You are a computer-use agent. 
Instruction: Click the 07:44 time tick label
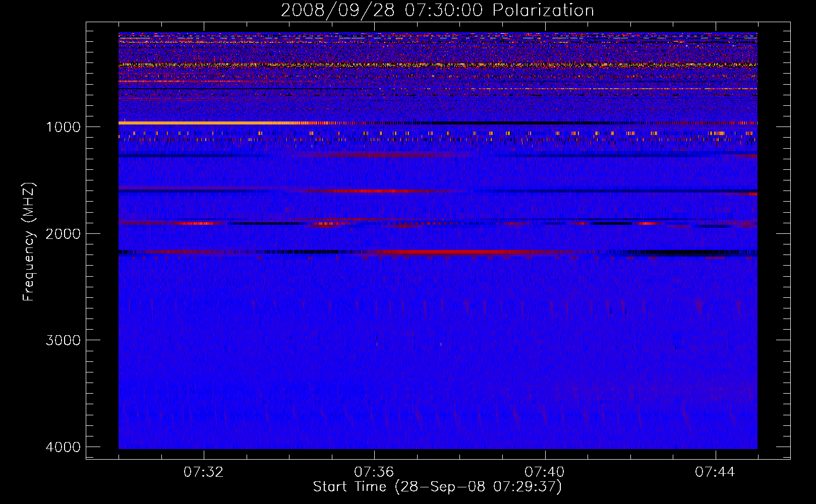[x=715, y=472]
